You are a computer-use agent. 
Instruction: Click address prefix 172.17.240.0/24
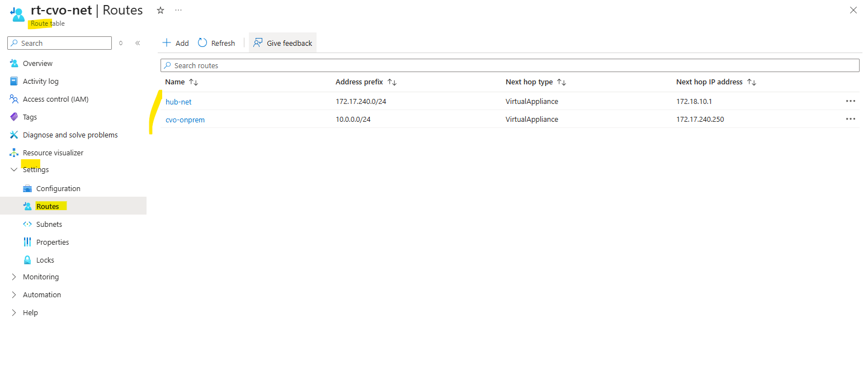pos(361,102)
